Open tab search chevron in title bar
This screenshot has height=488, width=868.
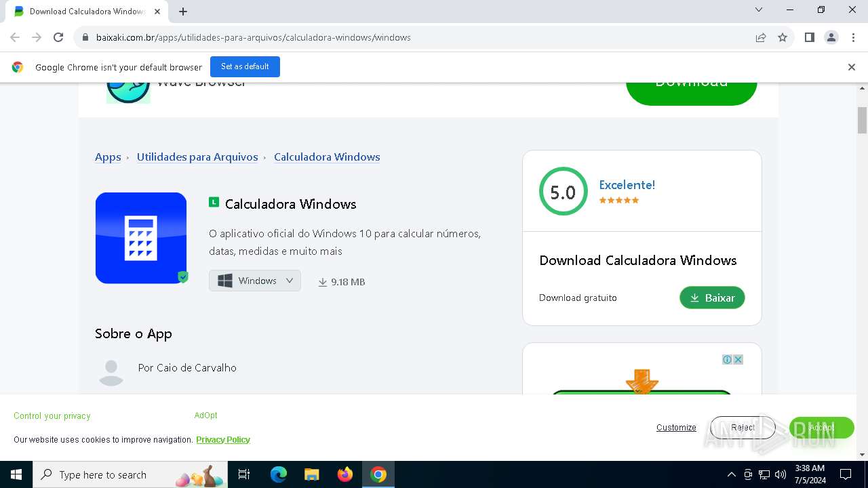pyautogui.click(x=759, y=9)
